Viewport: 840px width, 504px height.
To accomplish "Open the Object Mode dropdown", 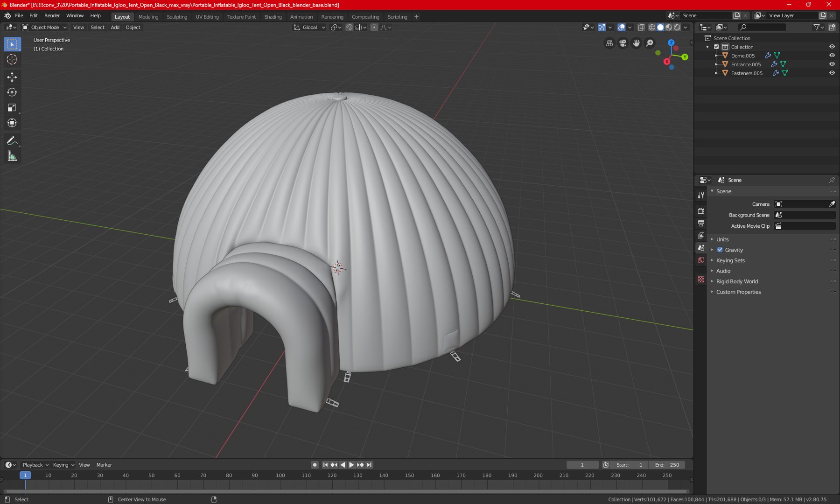I will point(45,28).
